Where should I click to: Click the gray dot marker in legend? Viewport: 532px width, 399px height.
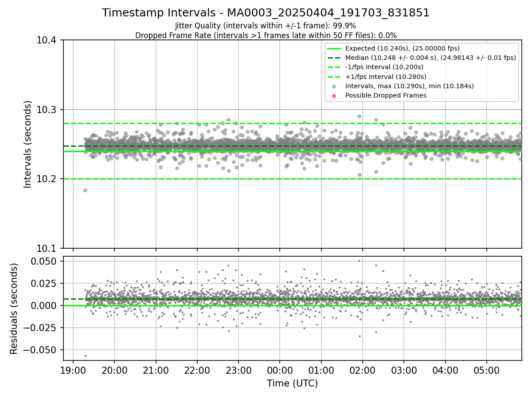(x=334, y=86)
